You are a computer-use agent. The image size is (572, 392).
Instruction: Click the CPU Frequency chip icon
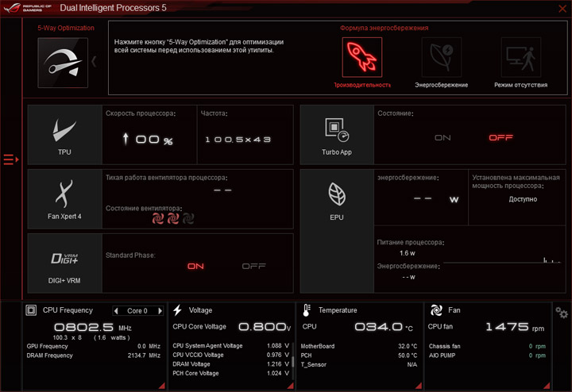[31, 310]
